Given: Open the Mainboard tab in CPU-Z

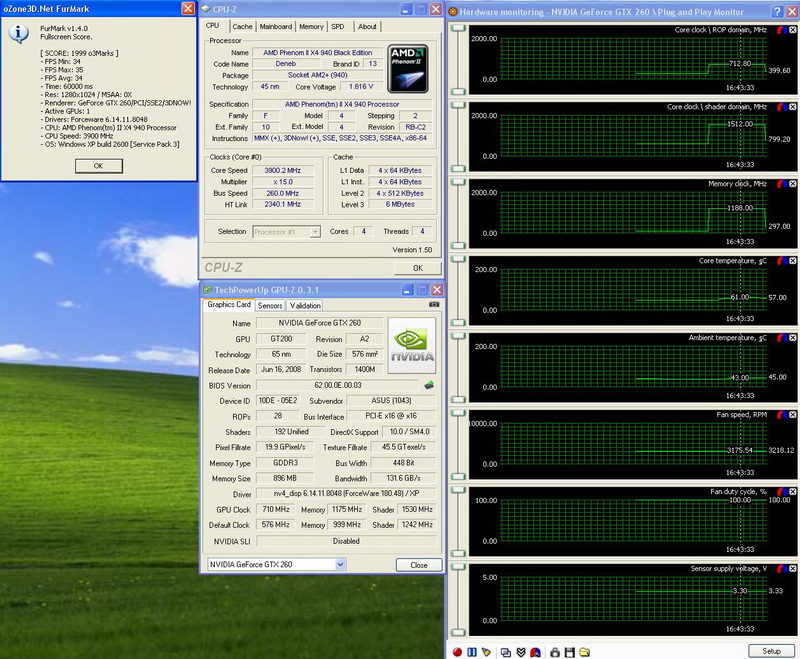Looking at the screenshot, I should [x=276, y=27].
